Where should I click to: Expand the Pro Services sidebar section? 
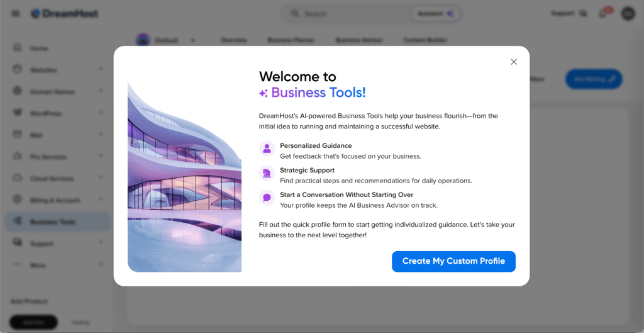(101, 156)
